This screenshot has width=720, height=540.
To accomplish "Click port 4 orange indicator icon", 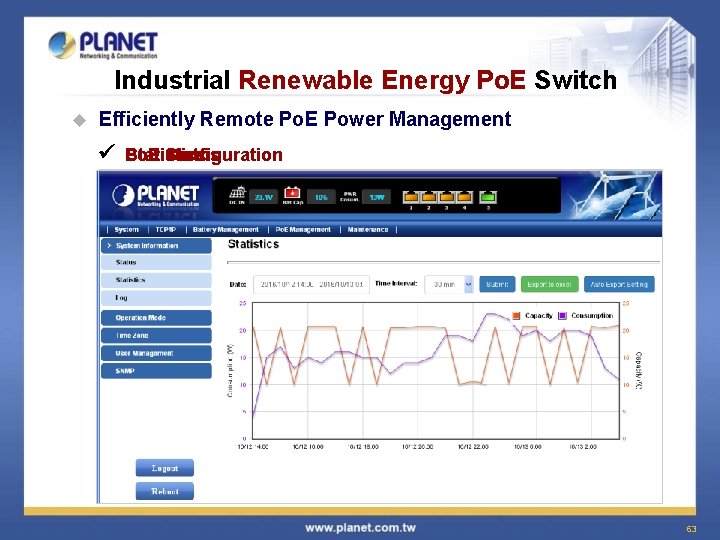I will point(464,197).
